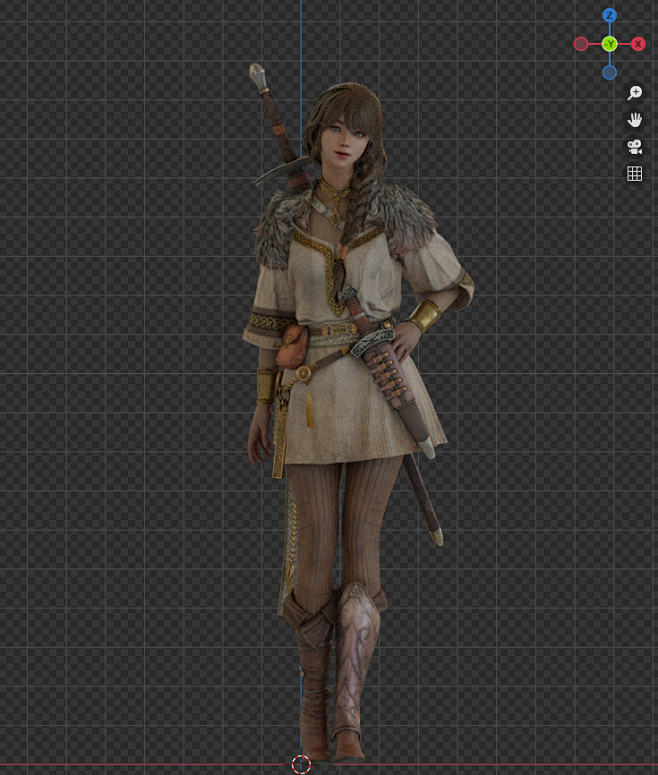Click the sword pommel behind her shoulder

tap(257, 75)
